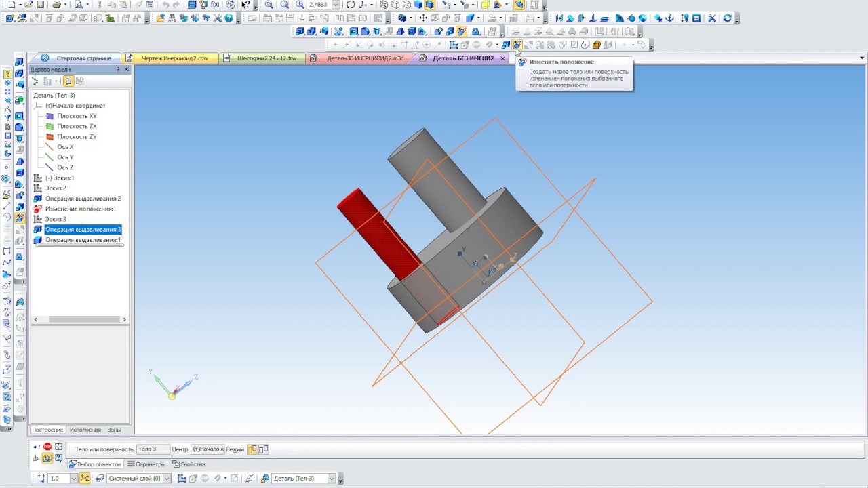Click the extrude operation icon on left sidebar
This screenshot has width=868, height=488.
20,62
